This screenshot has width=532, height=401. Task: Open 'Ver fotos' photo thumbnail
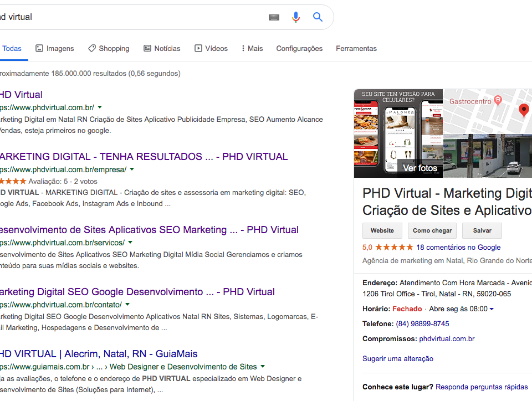[x=398, y=133]
